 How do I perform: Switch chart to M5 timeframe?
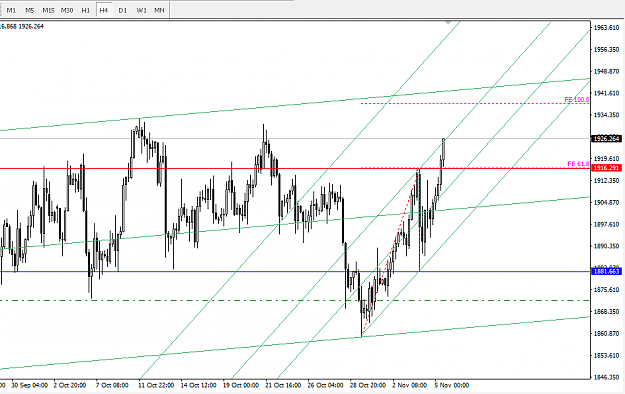point(30,10)
